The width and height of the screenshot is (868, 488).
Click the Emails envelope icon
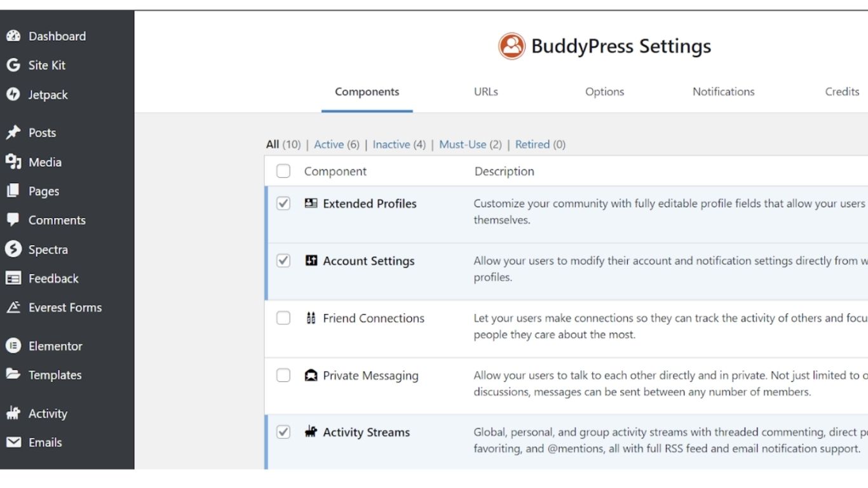[x=13, y=442]
